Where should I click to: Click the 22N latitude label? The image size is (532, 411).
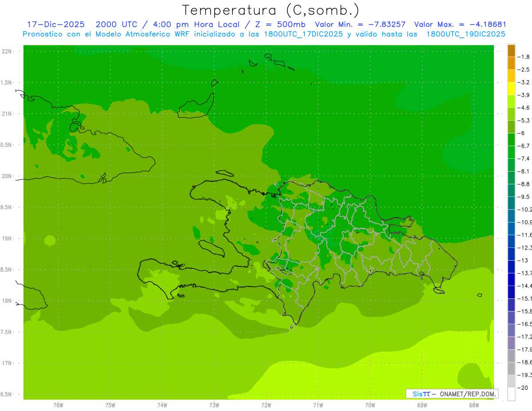coord(7,51)
